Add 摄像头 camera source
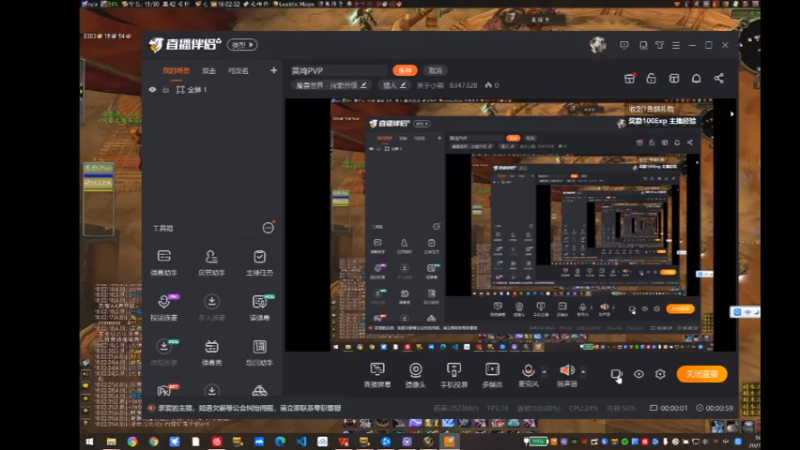Image resolution: width=800 pixels, height=450 pixels. (x=415, y=375)
